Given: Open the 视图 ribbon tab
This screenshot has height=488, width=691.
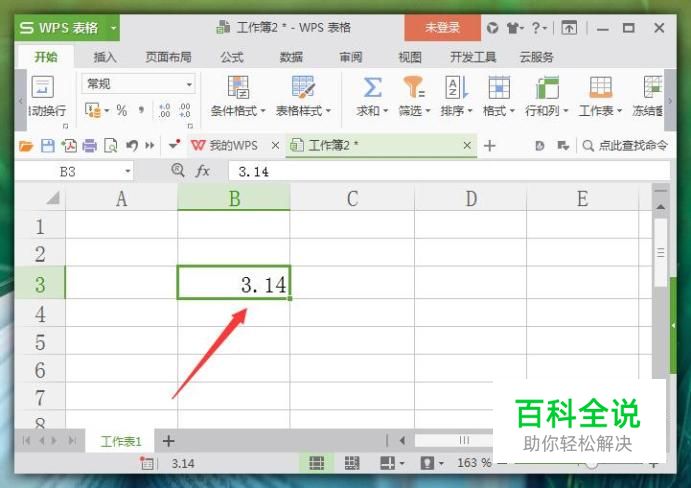Looking at the screenshot, I should 410,57.
